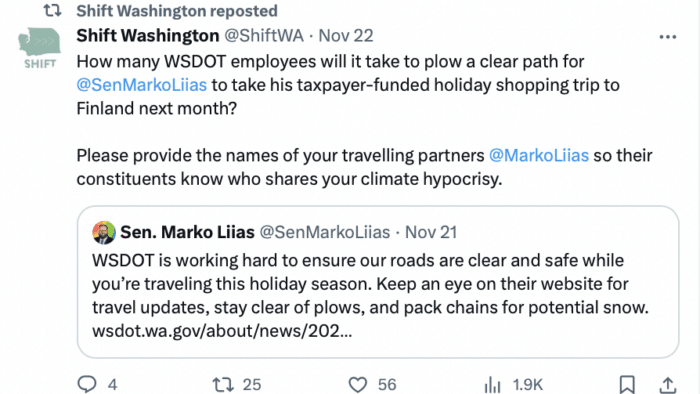
Task: Open the Nov 21 quoted tweet timestamp
Action: [x=431, y=232]
